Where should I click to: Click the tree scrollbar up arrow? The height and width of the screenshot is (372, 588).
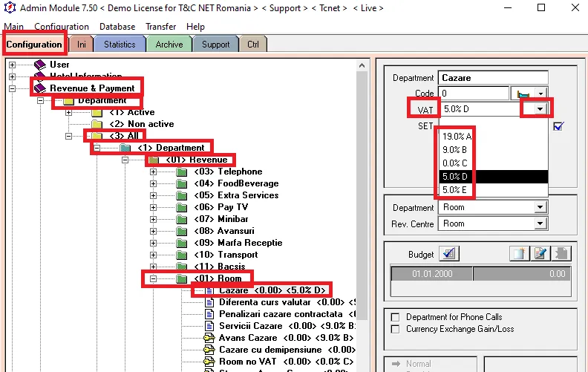[362, 65]
